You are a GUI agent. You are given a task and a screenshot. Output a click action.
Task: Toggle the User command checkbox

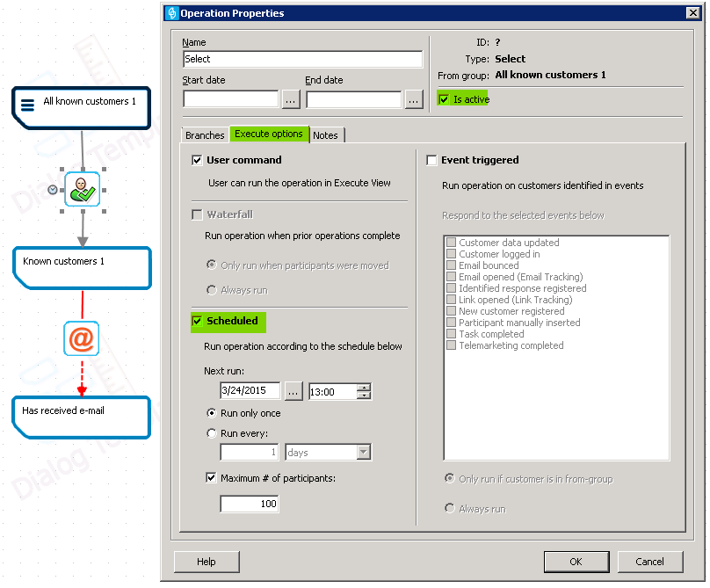(197, 160)
